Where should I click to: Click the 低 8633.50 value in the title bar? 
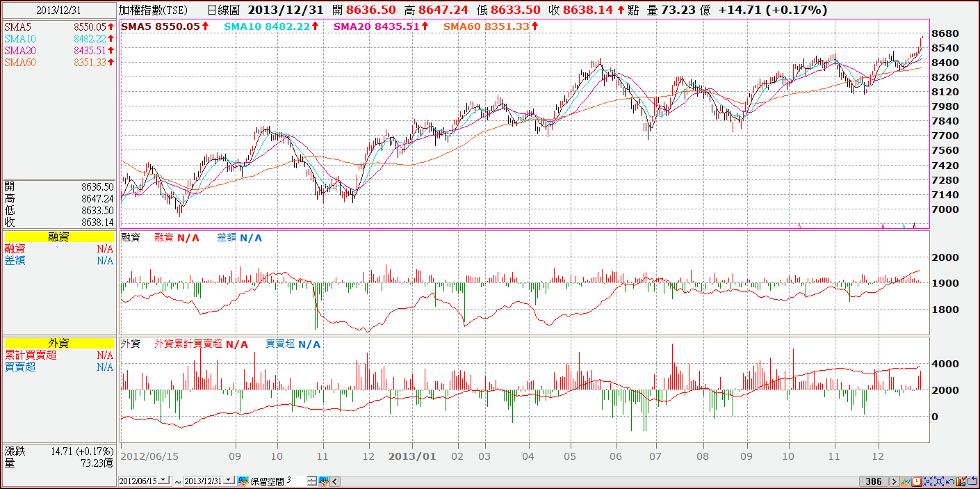(508, 10)
